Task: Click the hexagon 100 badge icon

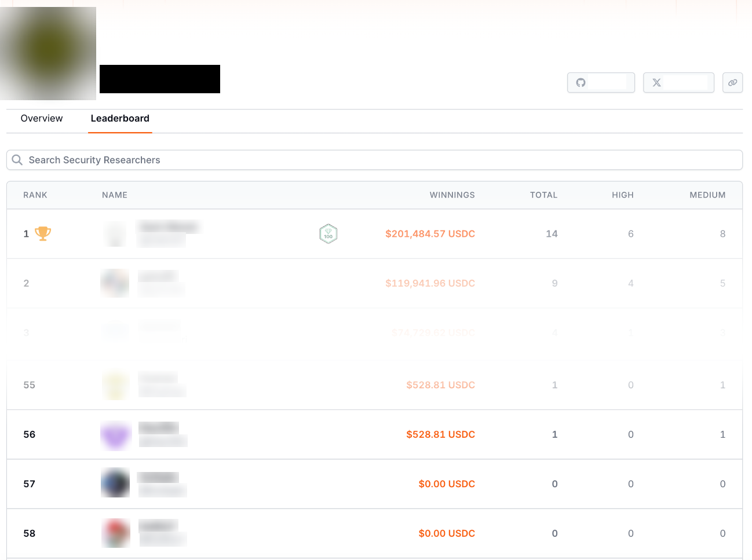Action: point(328,234)
